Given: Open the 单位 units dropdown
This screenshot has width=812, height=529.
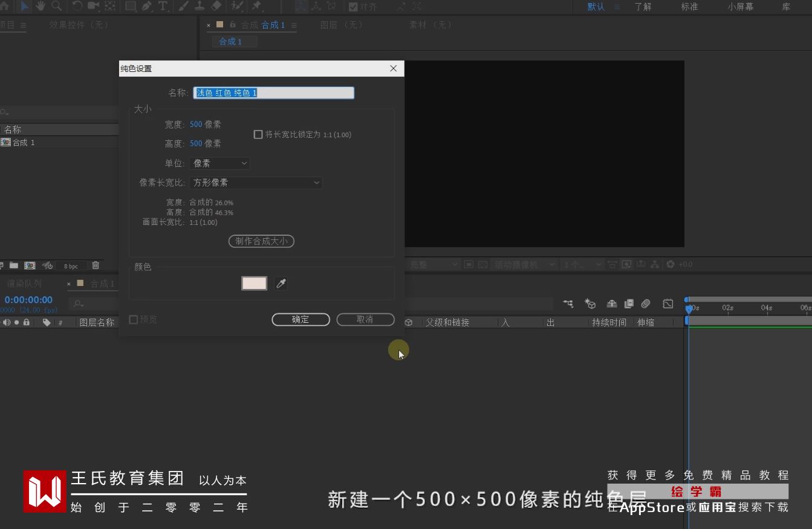Looking at the screenshot, I should 219,163.
